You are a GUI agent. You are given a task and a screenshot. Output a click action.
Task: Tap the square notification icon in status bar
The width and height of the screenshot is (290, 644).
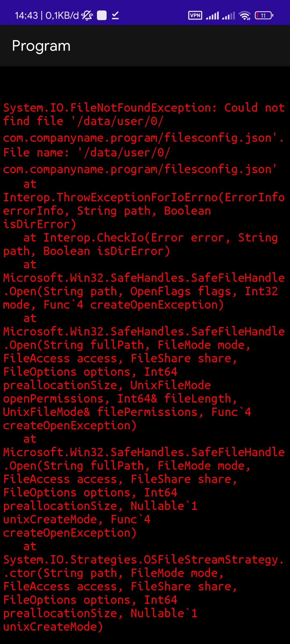tap(101, 15)
